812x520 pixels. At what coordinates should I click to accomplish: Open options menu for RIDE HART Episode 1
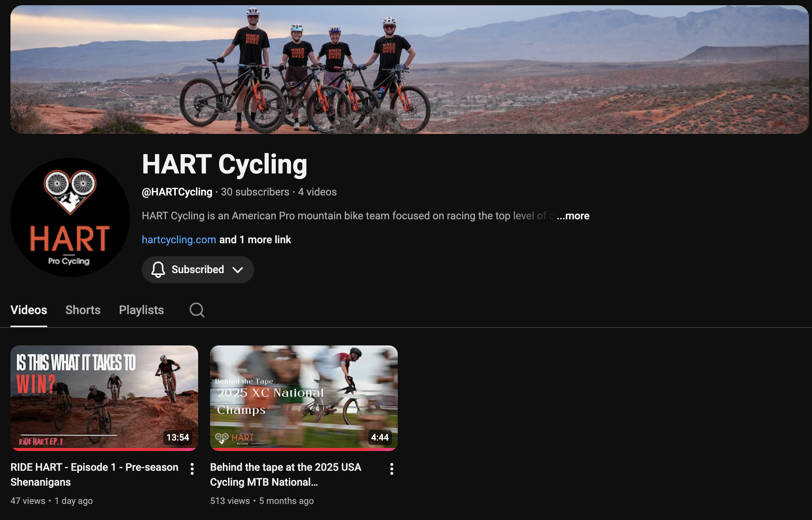[x=192, y=469]
